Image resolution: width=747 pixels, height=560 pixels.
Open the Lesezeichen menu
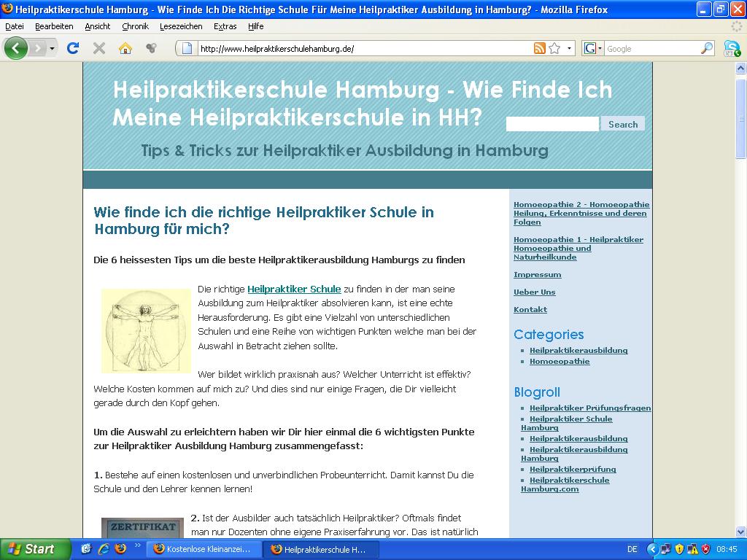pyautogui.click(x=181, y=26)
